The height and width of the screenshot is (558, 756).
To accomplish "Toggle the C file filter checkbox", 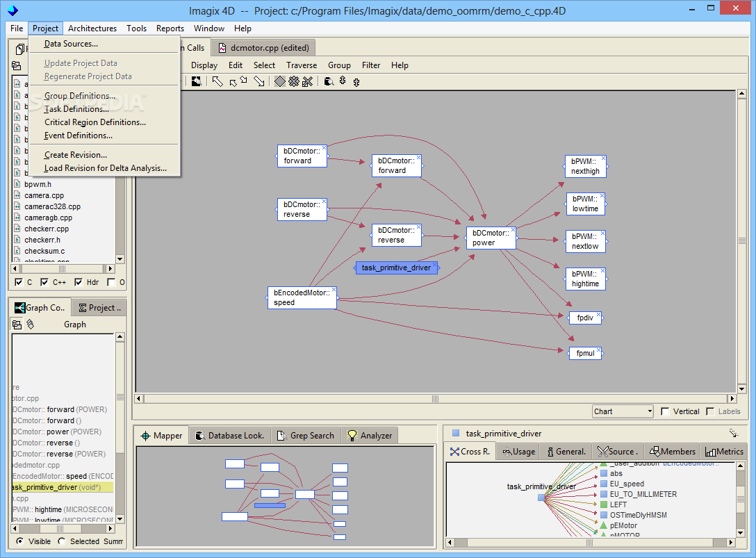I will pos(18,282).
